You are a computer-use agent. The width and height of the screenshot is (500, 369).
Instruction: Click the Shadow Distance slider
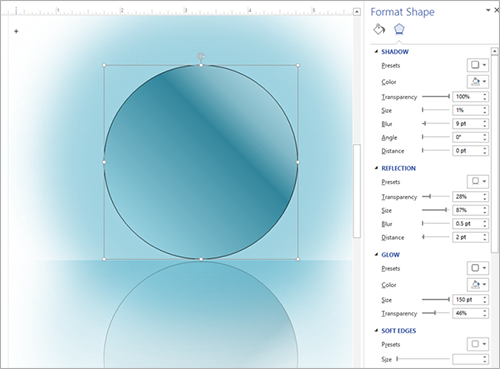(436, 151)
